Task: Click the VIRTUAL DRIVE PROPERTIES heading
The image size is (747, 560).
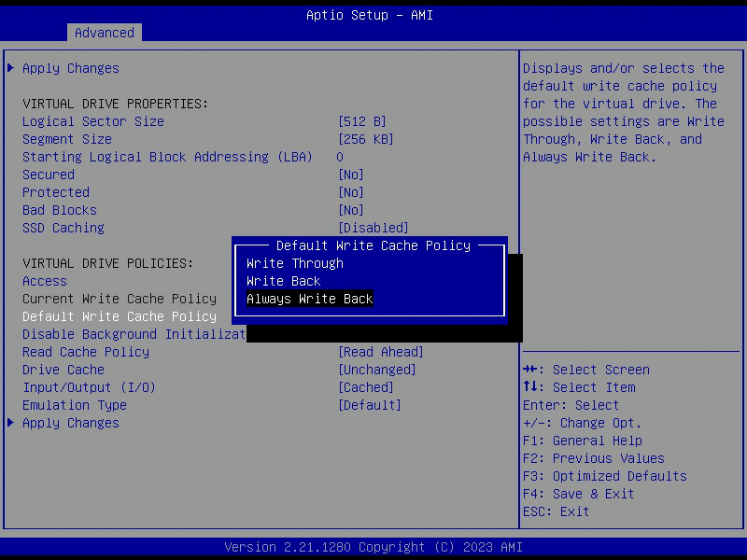Action: click(x=115, y=104)
